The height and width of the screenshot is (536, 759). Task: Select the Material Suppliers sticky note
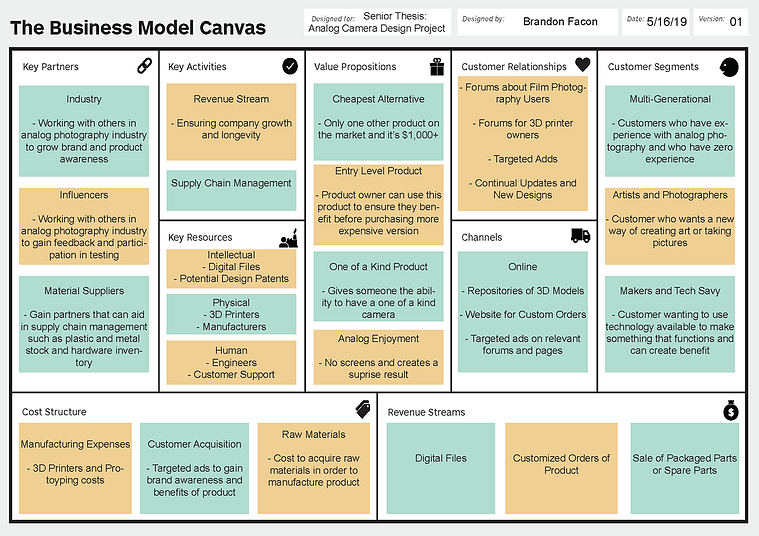click(x=84, y=324)
